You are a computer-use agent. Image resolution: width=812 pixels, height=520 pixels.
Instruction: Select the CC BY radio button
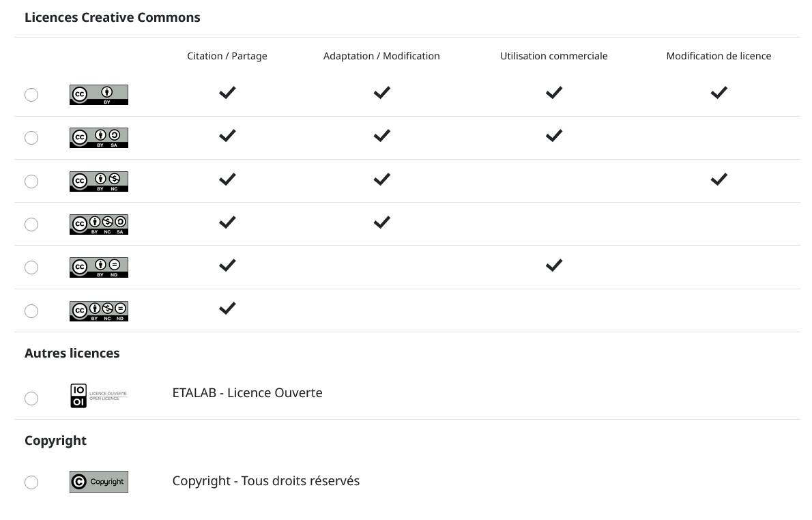[31, 95]
